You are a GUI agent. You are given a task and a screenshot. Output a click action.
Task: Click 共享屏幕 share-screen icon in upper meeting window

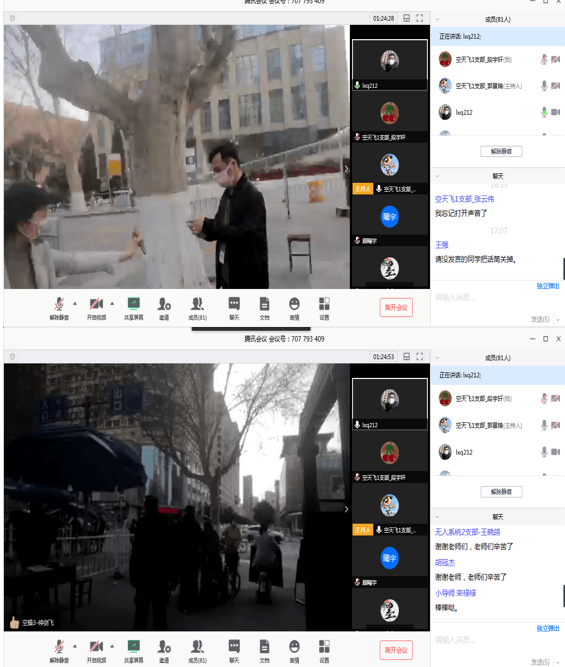tap(134, 308)
